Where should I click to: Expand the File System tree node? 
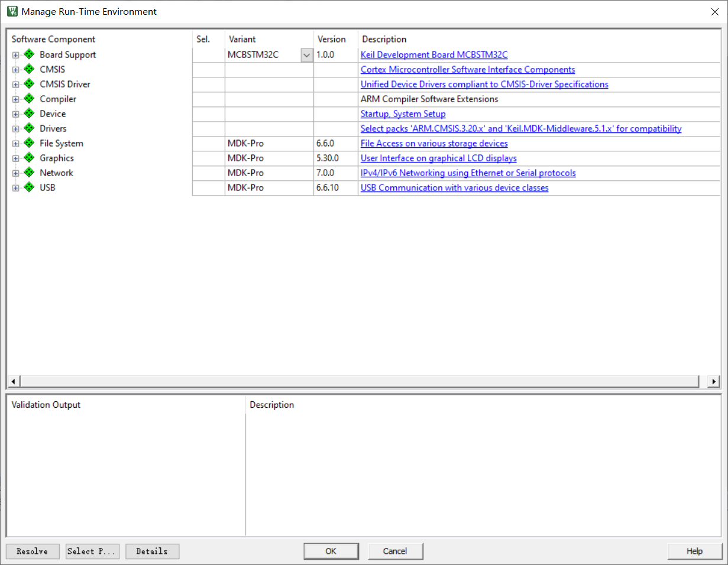click(16, 144)
